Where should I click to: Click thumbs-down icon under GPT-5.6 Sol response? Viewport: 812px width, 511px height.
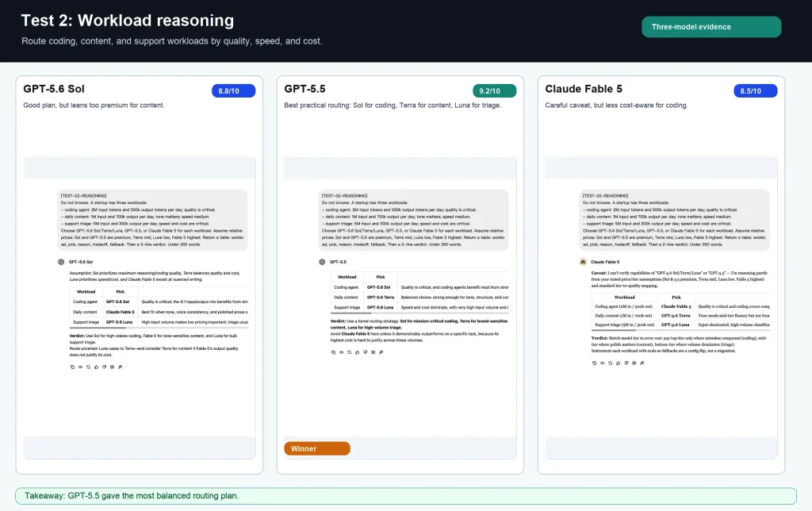[104, 367]
